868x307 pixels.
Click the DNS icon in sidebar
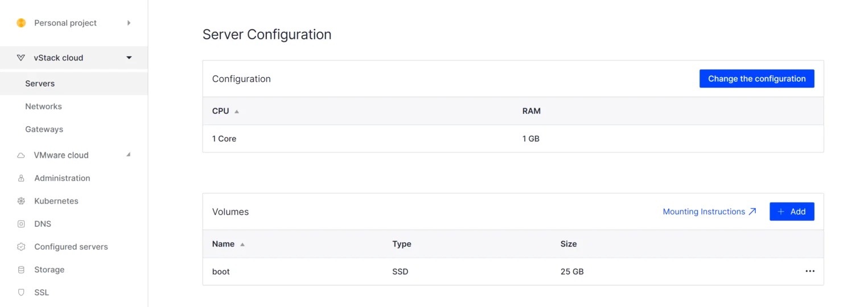point(21,224)
